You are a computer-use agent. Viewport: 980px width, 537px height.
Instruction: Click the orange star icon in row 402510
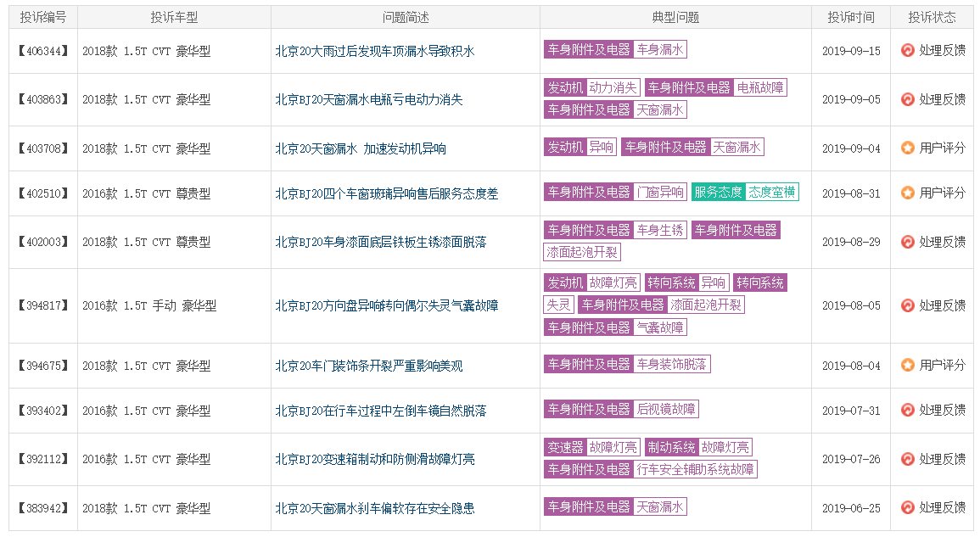click(908, 193)
